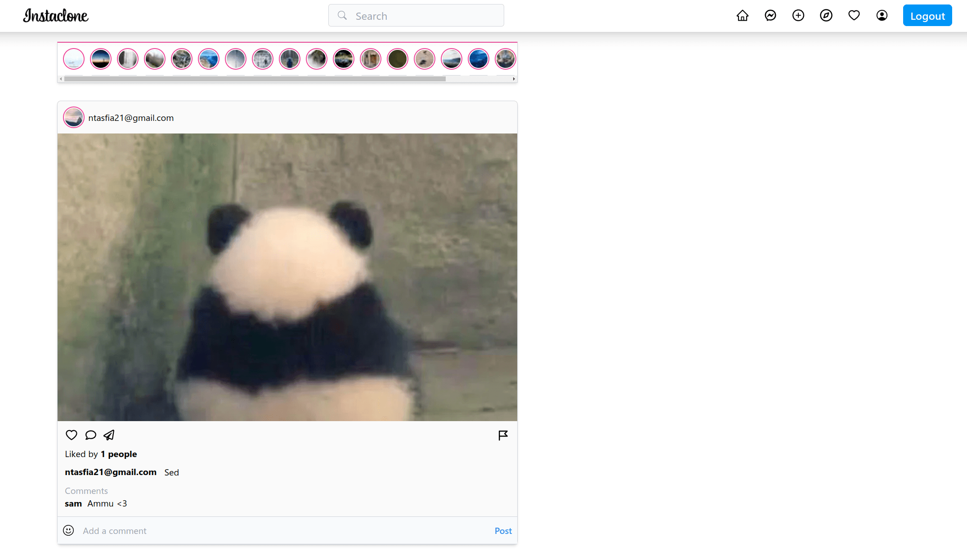The image size is (967, 560).
Task: Open the profile user icon
Action: click(882, 16)
